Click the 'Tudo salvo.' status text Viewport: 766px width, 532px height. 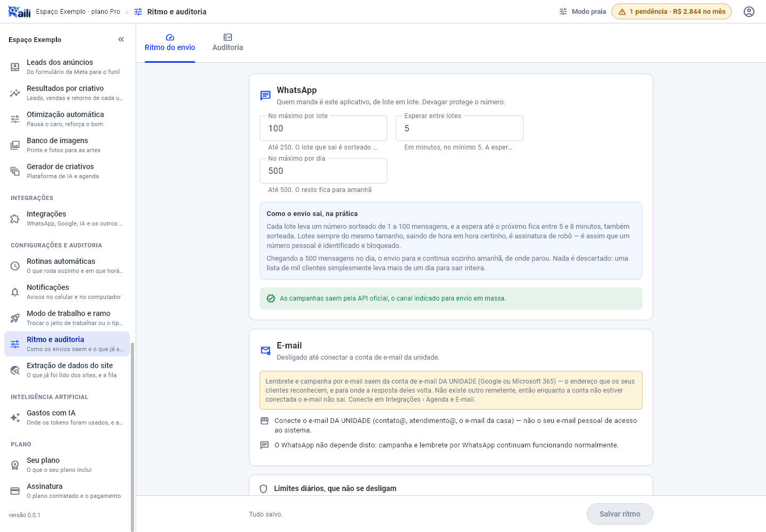[x=266, y=514]
